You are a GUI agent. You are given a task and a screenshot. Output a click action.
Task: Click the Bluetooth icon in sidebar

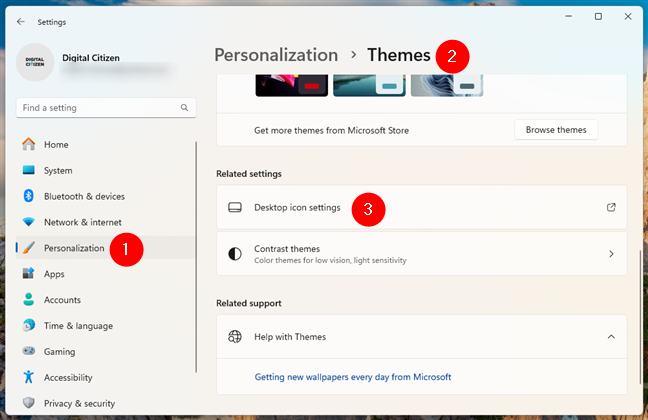pos(29,196)
